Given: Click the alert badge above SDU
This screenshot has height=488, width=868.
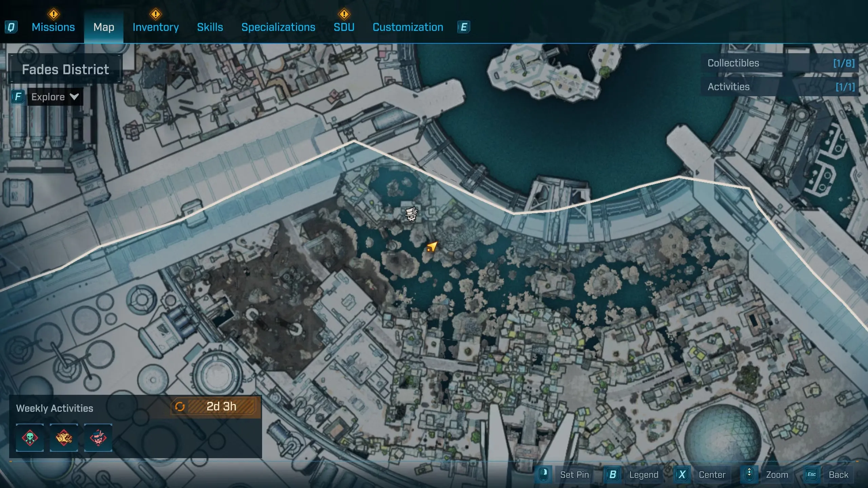Looking at the screenshot, I should [344, 14].
